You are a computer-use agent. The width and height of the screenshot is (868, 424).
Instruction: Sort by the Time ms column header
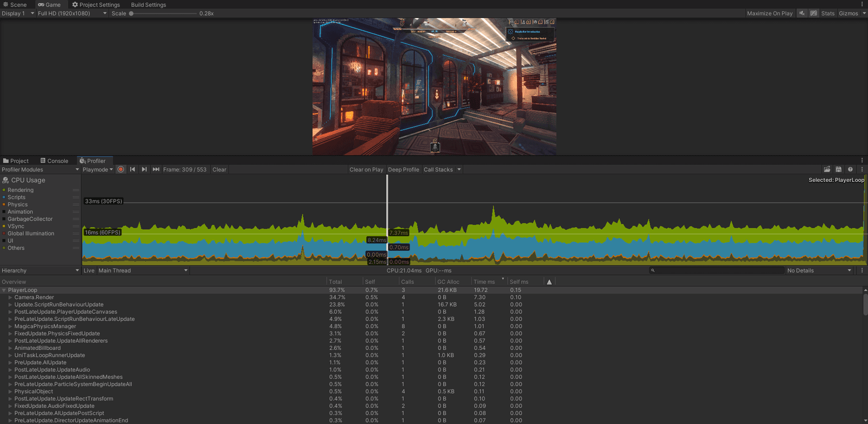click(488, 282)
